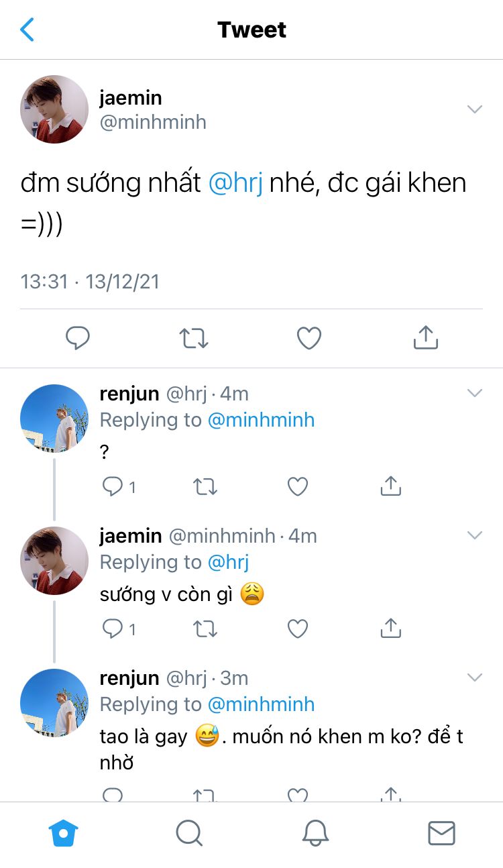Image resolution: width=503 pixels, height=868 pixels.
Task: Open the Search tab in bottom bar
Action: click(189, 834)
